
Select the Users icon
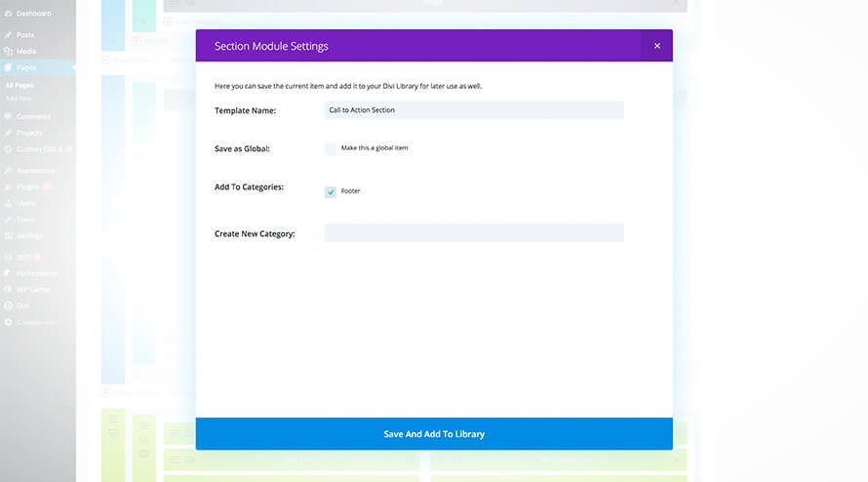click(9, 203)
